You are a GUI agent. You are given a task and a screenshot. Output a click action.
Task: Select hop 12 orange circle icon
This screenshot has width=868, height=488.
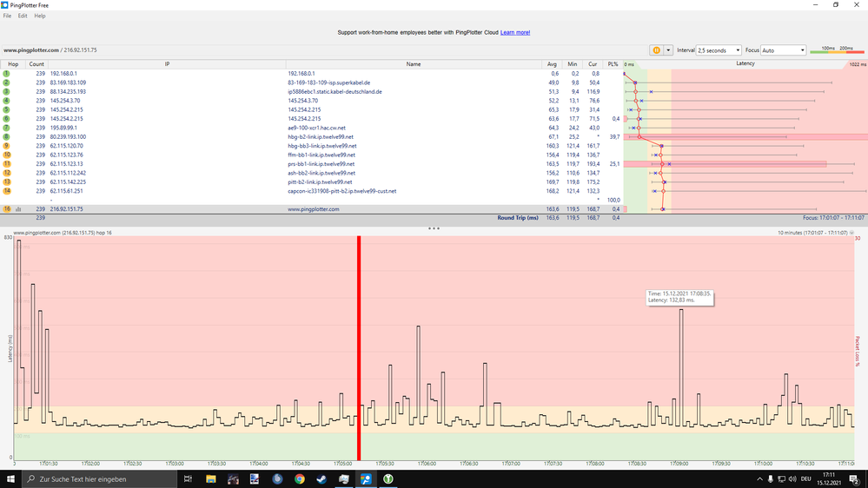click(x=7, y=173)
